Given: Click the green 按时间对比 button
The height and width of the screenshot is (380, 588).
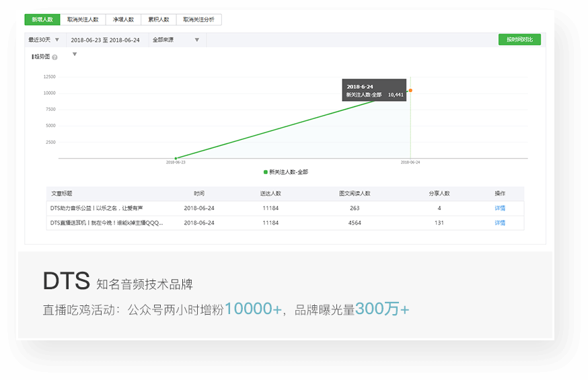Looking at the screenshot, I should click(x=519, y=40).
